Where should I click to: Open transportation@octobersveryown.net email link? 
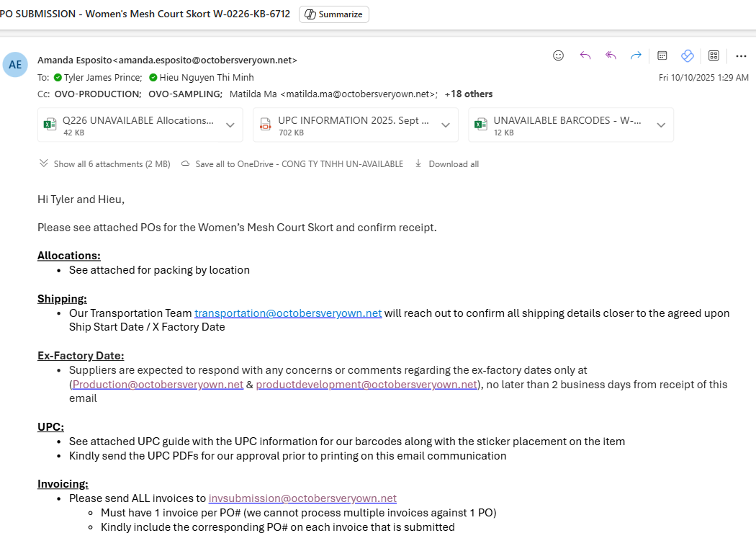pos(288,313)
